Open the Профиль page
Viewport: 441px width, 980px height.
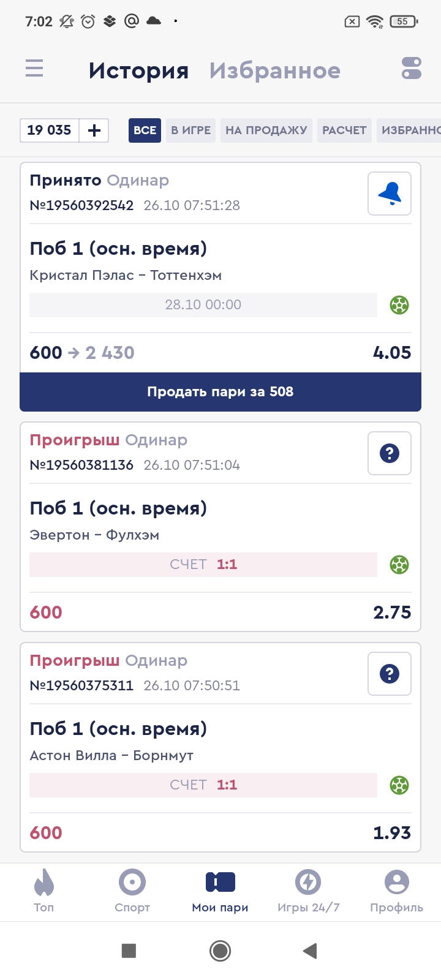[396, 891]
